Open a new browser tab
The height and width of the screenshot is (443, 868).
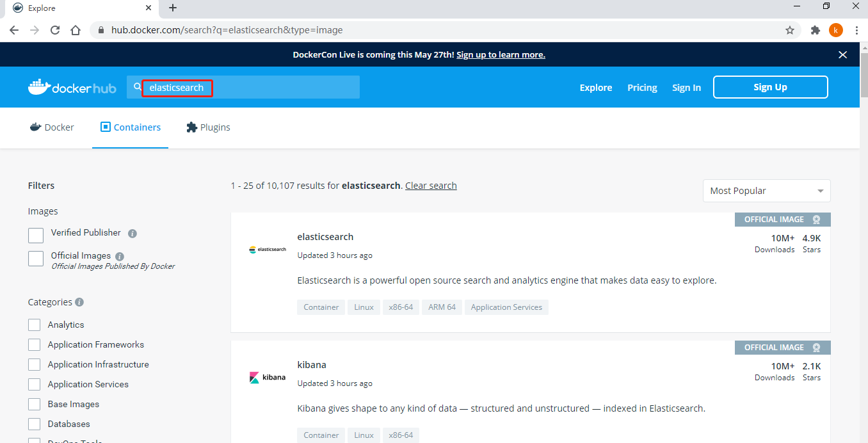click(x=173, y=8)
